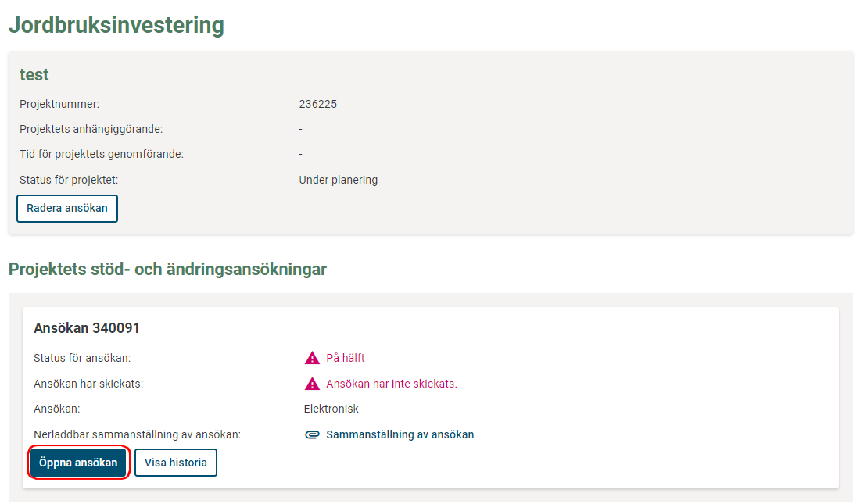The width and height of the screenshot is (860, 504).
Task: Open Visa historia for the application
Action: coord(175,463)
